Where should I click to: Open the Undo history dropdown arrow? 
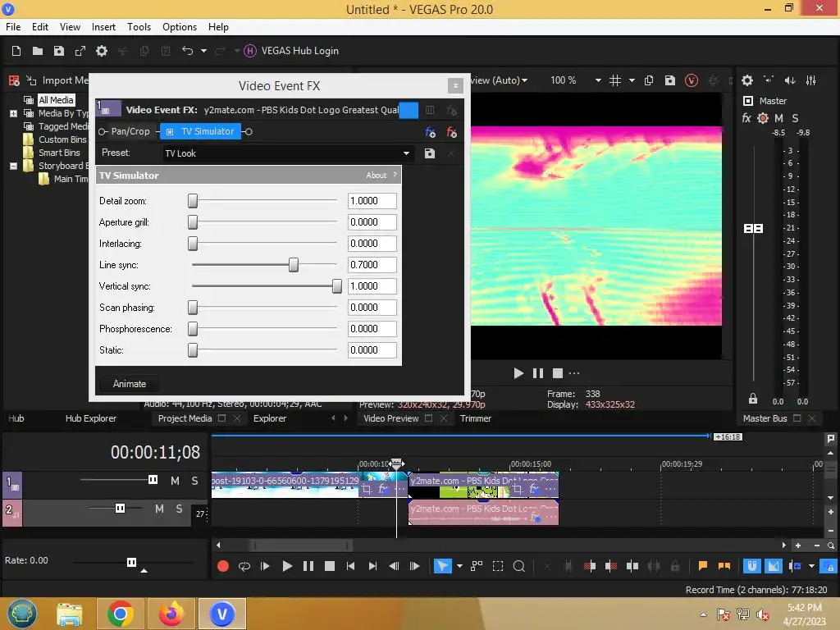pyautogui.click(x=203, y=51)
